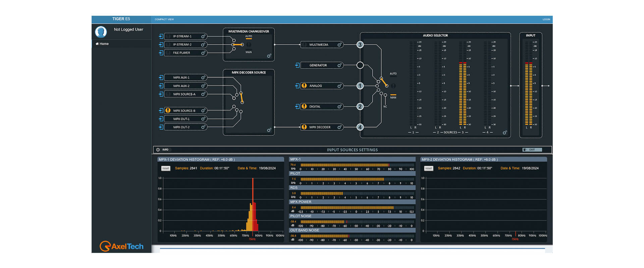Viewport: 644px width, 268px height.
Task: Click input arrow icon beside GENERATOR
Action: [x=297, y=65]
